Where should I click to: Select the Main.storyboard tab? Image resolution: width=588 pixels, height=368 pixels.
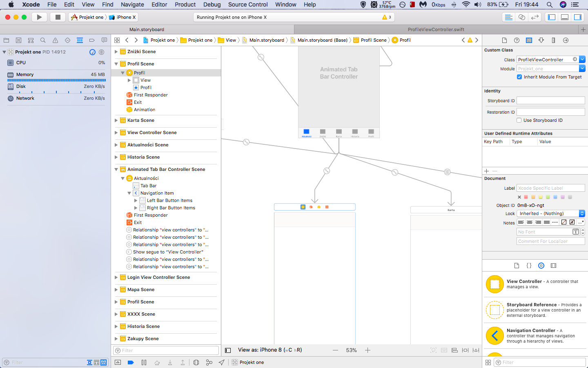click(147, 29)
